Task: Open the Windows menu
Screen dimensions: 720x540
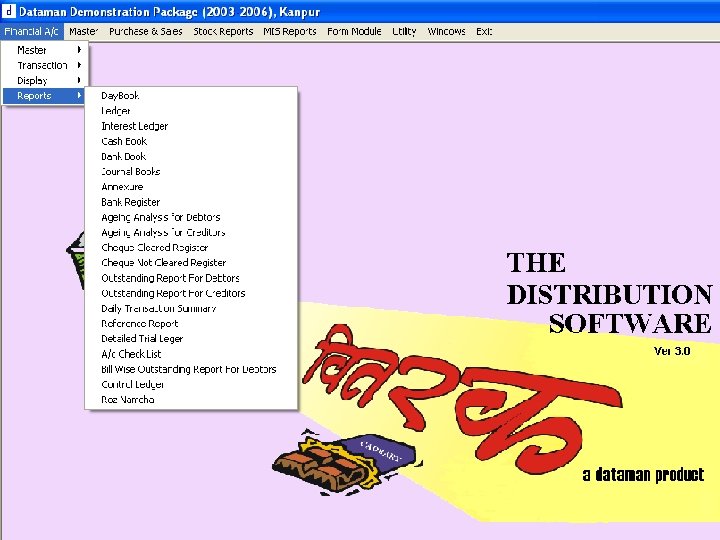Action: [x=446, y=32]
